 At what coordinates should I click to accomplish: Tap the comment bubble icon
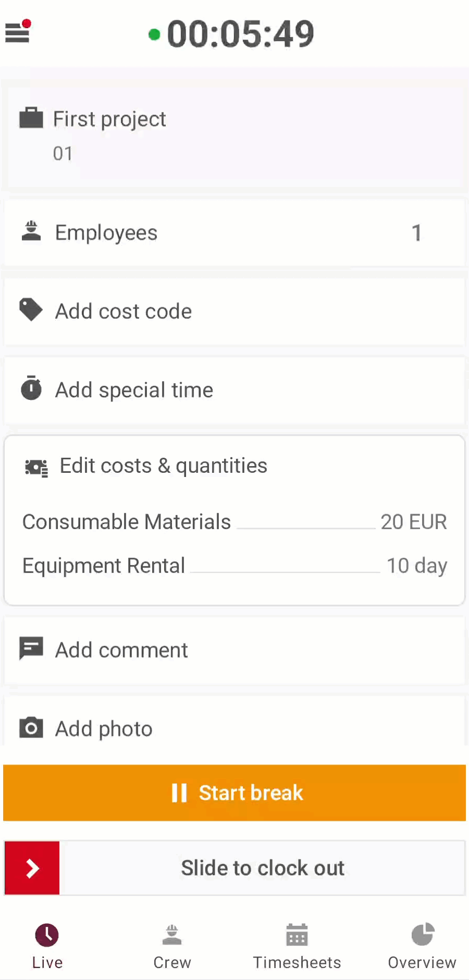31,649
